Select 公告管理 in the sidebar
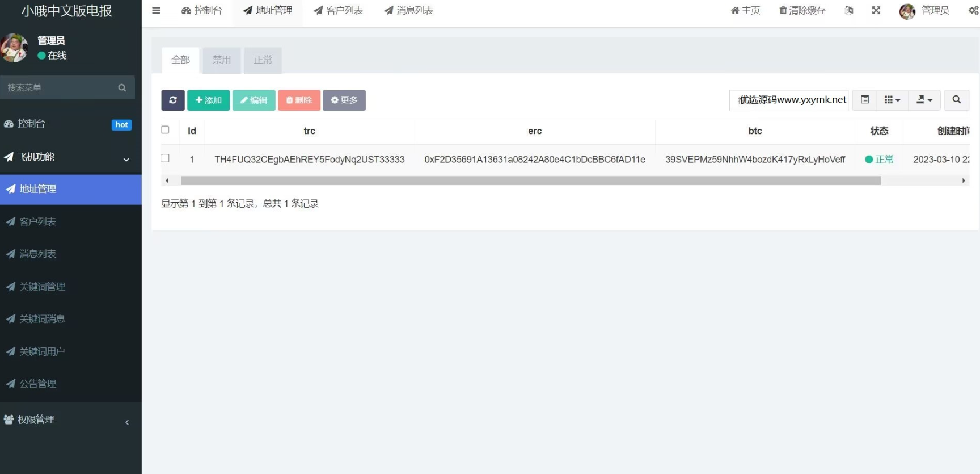 coord(70,384)
